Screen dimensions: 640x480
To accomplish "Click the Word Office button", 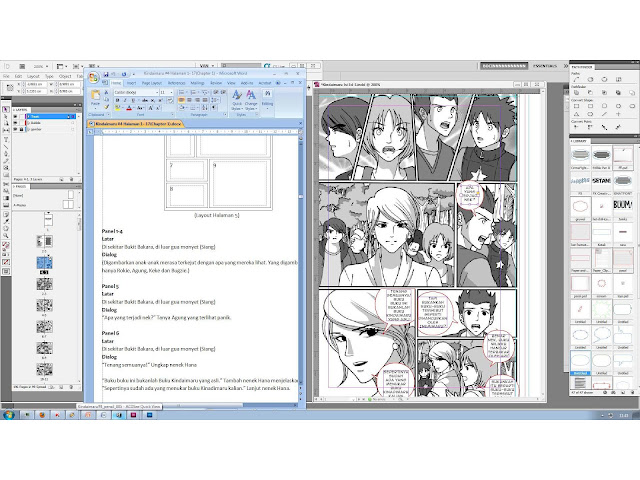I will [x=93, y=77].
